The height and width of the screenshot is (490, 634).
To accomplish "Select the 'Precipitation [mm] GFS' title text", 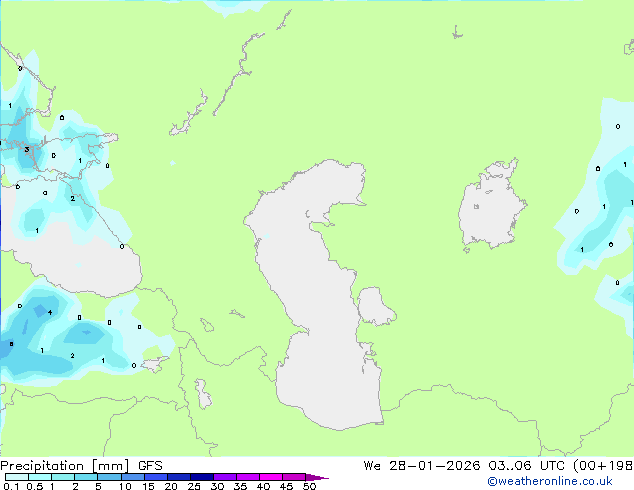I will [81, 466].
